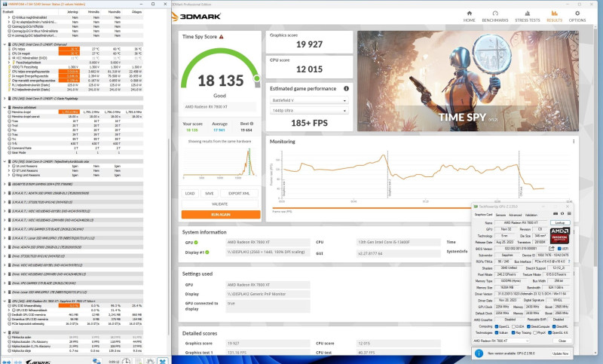The width and height of the screenshot is (603, 364).
Task: Click the score distribution histogram chart
Action: (x=219, y=163)
